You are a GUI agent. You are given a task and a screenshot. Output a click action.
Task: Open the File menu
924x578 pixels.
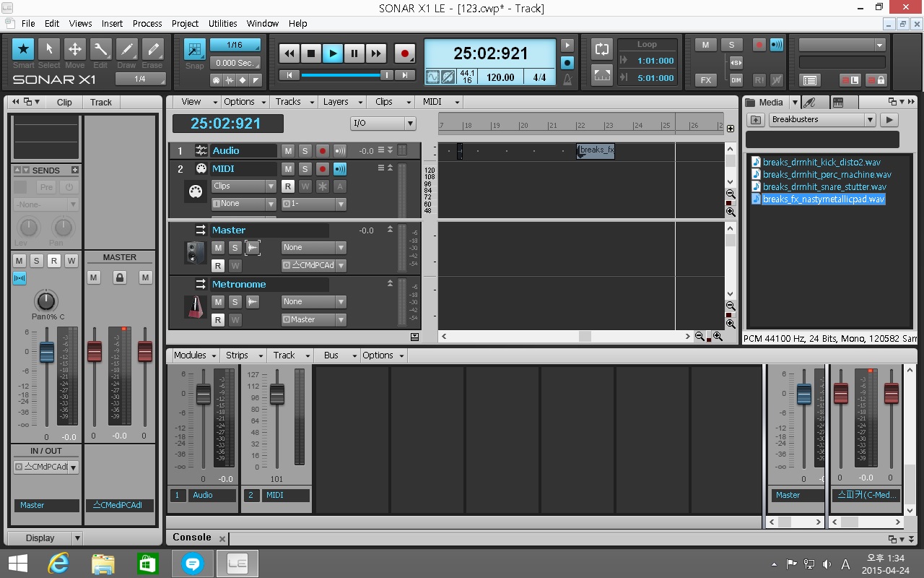(28, 23)
